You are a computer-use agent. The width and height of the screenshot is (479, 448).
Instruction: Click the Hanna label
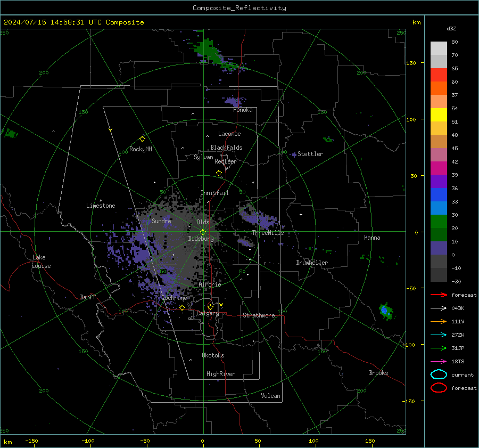pyautogui.click(x=372, y=238)
